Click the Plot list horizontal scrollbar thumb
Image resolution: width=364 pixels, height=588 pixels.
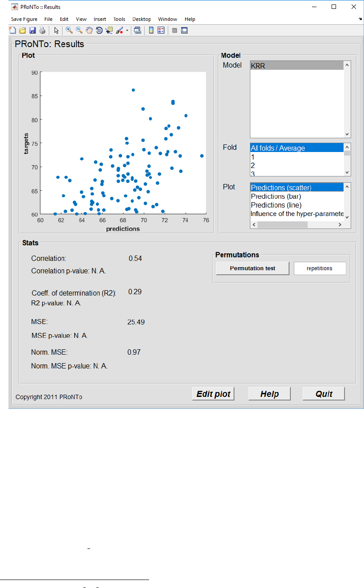coord(282,225)
